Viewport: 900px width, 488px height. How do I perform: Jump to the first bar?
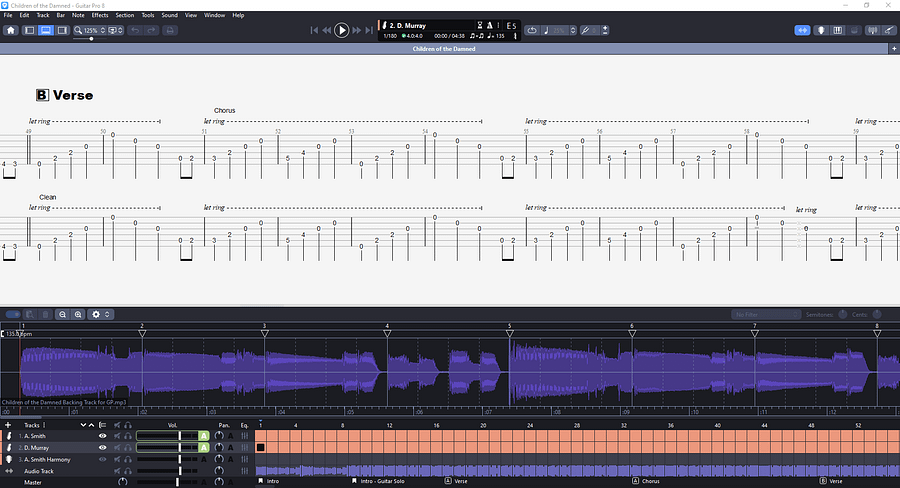314,30
